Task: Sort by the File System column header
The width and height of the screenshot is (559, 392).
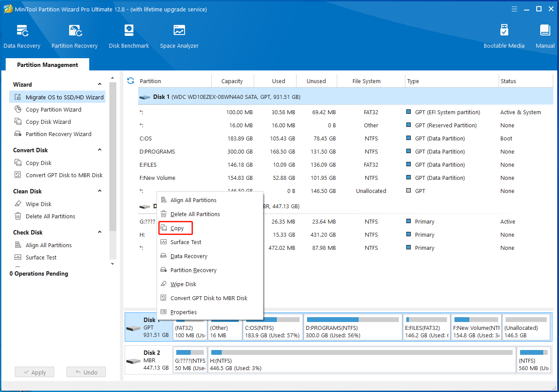Action: (371, 81)
